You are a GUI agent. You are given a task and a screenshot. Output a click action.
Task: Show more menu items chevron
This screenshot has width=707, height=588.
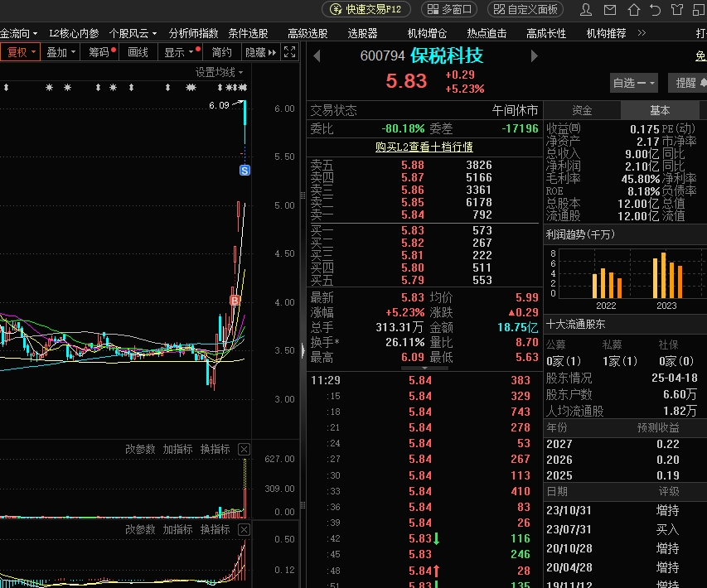[x=642, y=33]
